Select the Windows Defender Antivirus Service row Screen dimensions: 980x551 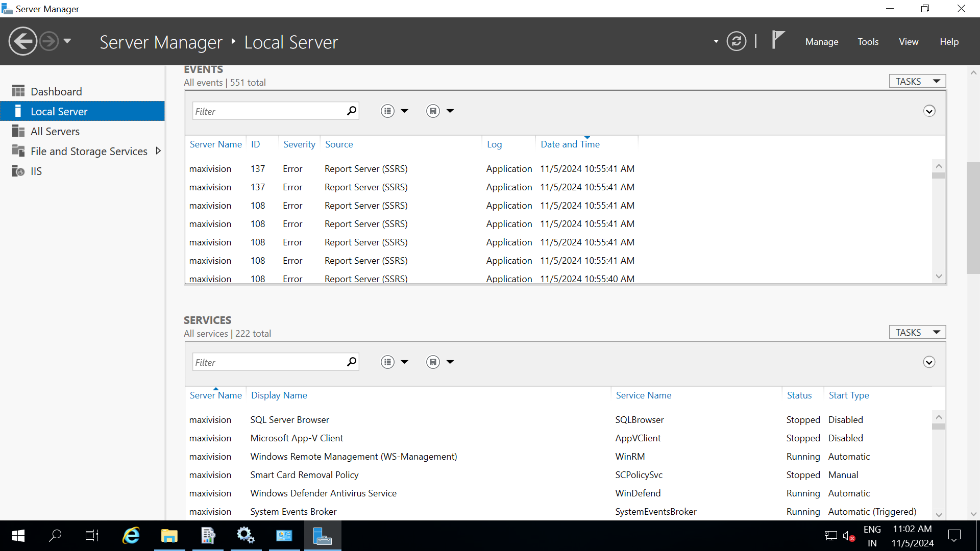(558, 493)
